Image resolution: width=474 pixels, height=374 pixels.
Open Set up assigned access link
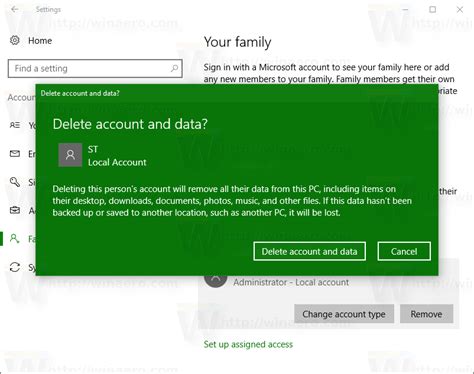click(248, 344)
